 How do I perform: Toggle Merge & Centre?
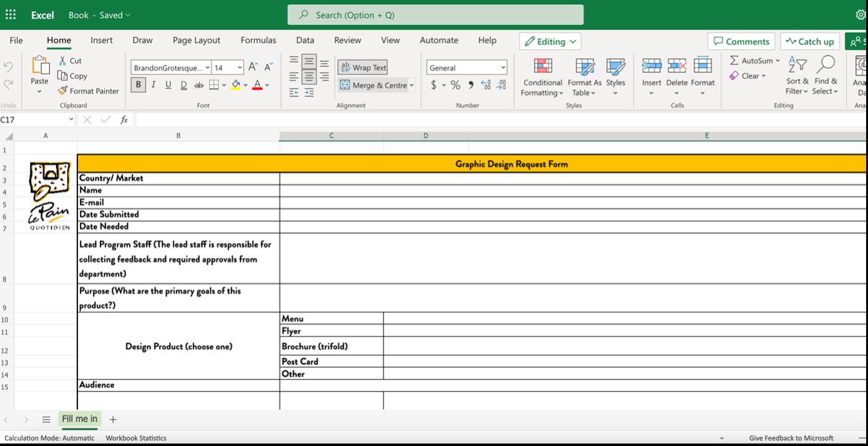pyautogui.click(x=373, y=85)
